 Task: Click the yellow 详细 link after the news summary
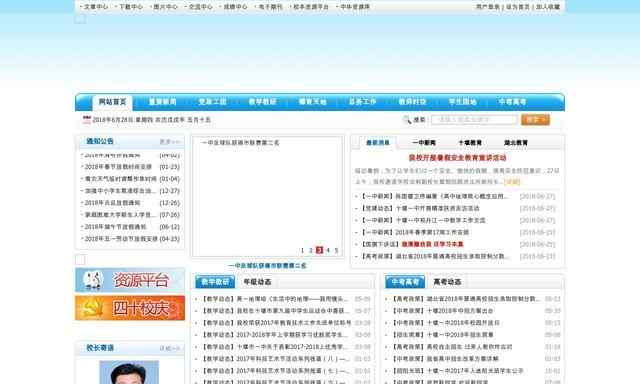point(512,182)
